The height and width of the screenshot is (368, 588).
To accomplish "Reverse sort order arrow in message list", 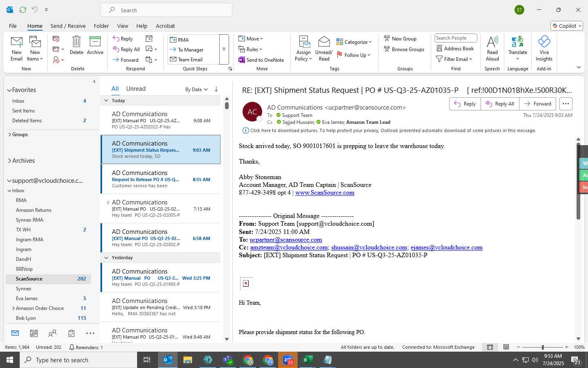I will point(216,89).
